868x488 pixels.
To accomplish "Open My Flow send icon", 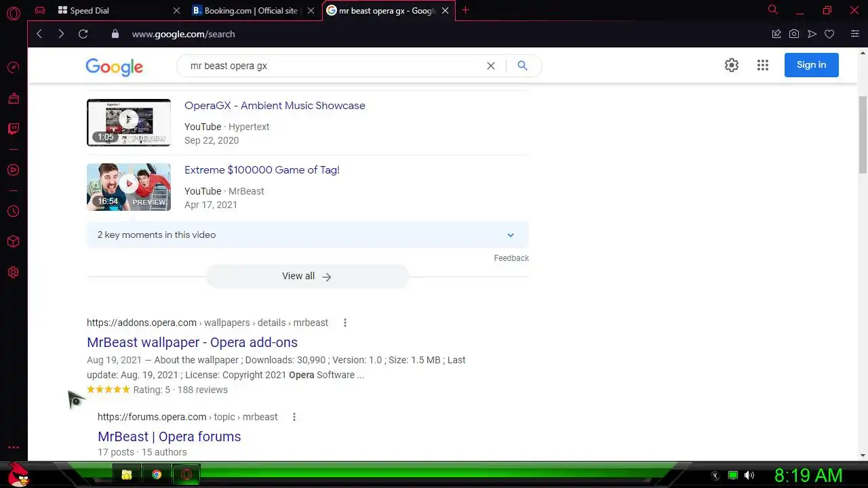I will pos(812,34).
